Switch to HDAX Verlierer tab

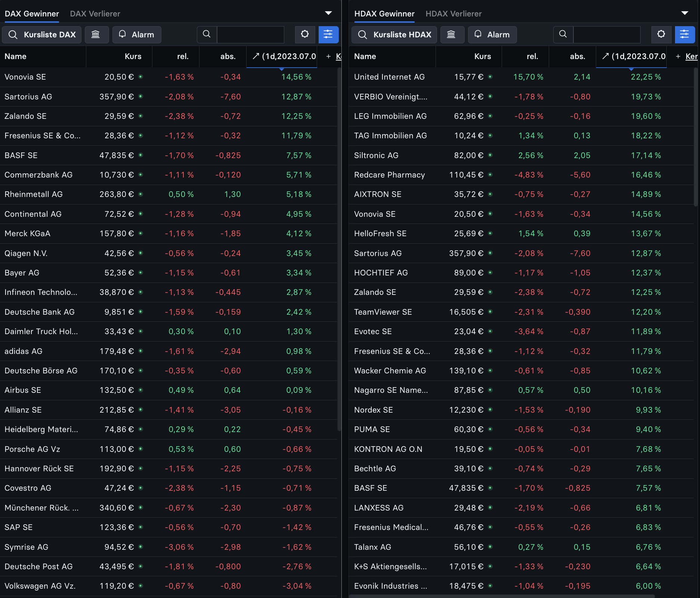(453, 14)
